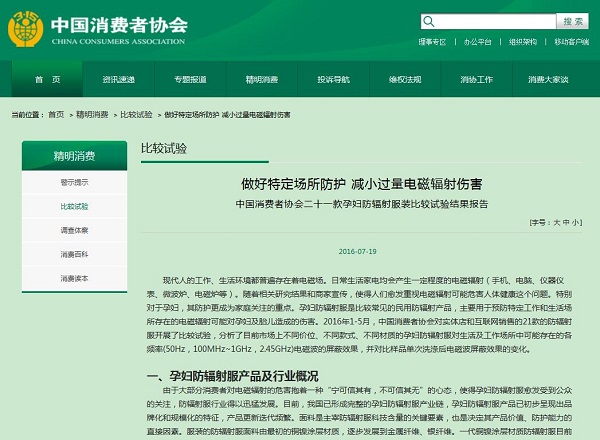Click the 理事专区 top link
Viewport: 600px width, 440px height.
point(433,43)
